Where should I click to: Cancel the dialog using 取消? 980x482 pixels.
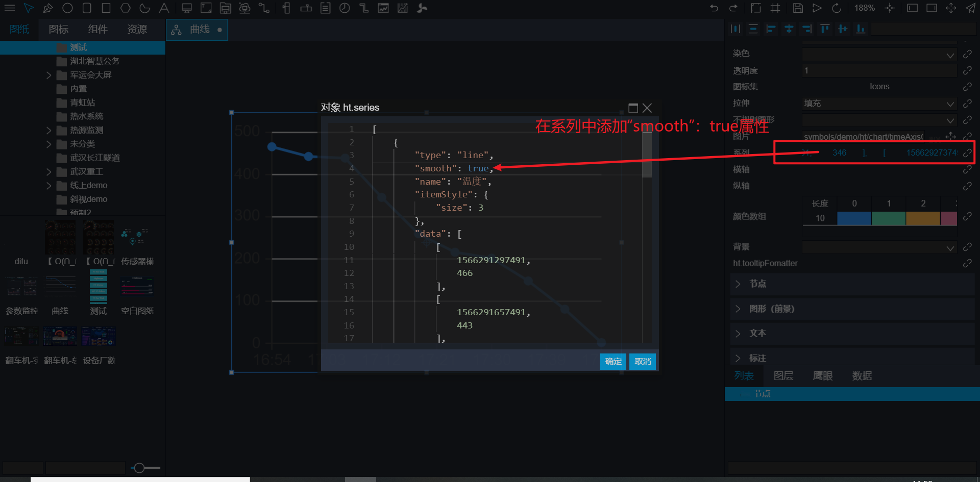pos(643,362)
